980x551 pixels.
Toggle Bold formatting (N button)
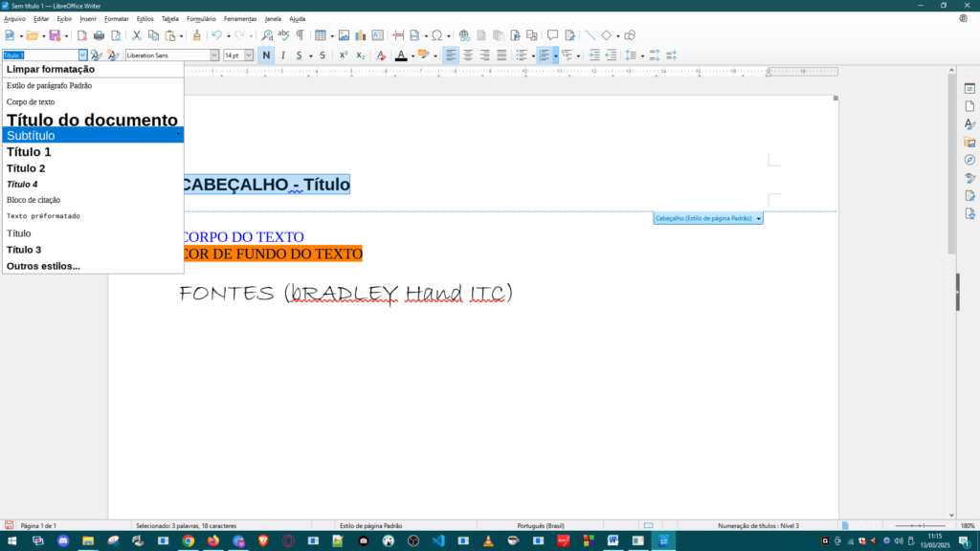coord(266,55)
